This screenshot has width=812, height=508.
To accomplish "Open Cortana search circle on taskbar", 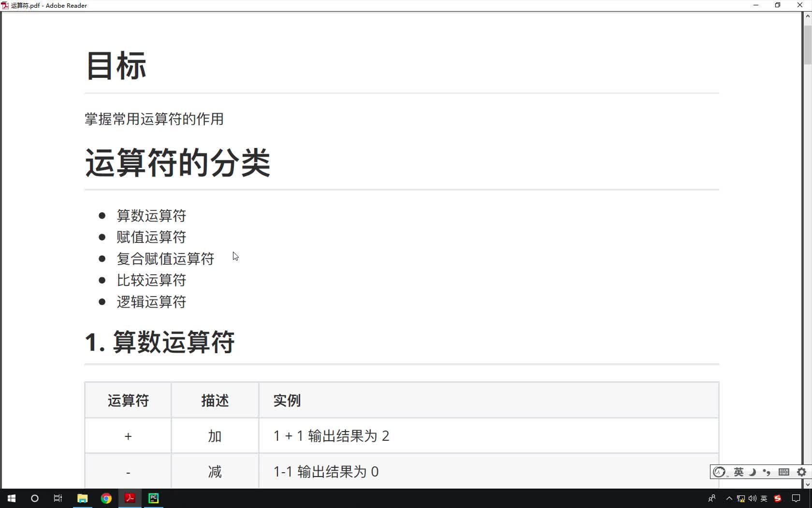I will 35,498.
